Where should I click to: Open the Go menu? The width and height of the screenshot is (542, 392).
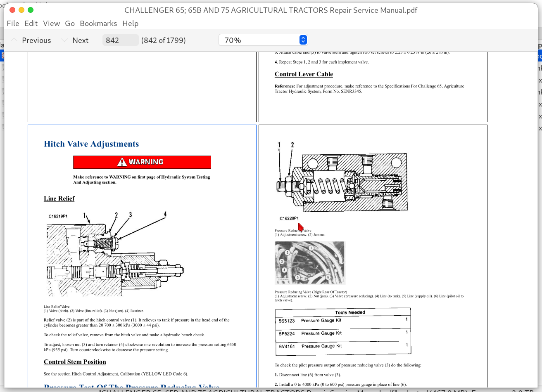(70, 24)
